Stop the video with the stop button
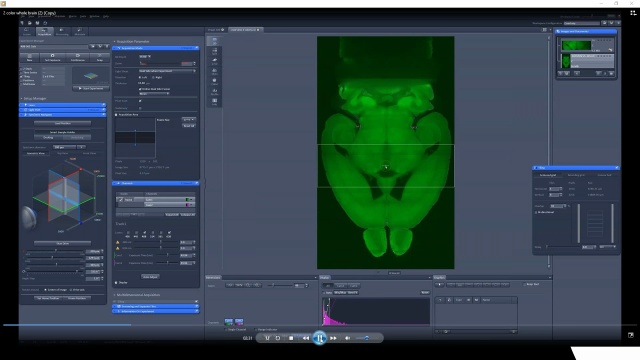Image resolution: width=640 pixels, height=360 pixels. pos(291,338)
